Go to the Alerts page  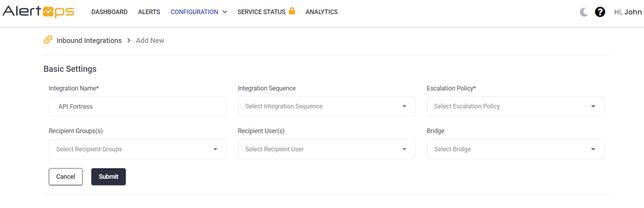(x=149, y=12)
